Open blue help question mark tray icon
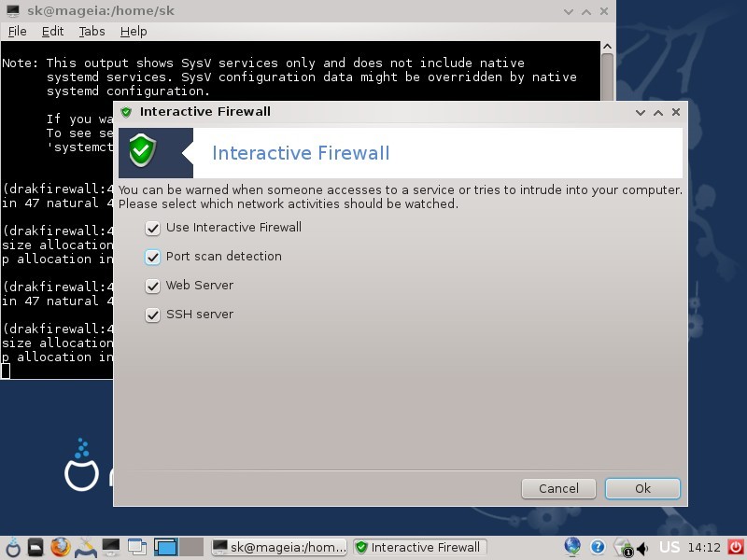Image resolution: width=747 pixels, height=560 pixels. 598,547
